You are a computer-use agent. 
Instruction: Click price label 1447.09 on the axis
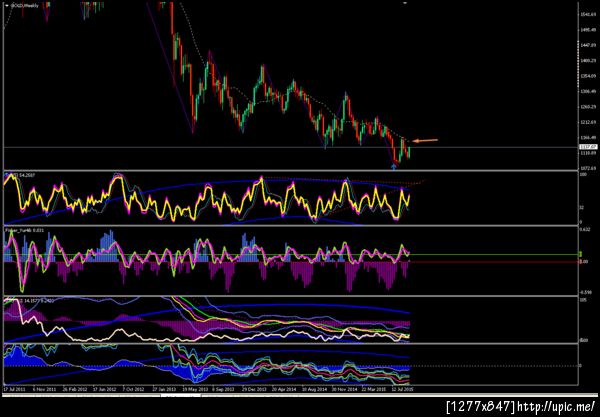coord(589,45)
